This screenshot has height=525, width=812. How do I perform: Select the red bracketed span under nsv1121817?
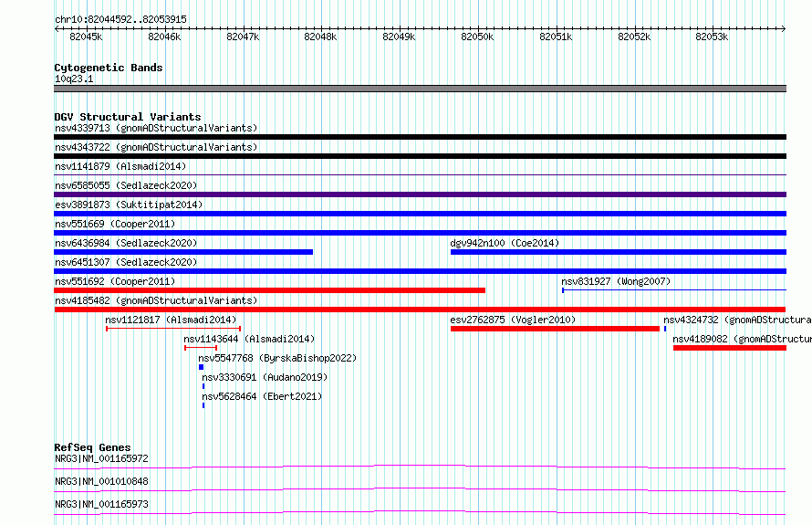(x=173, y=329)
